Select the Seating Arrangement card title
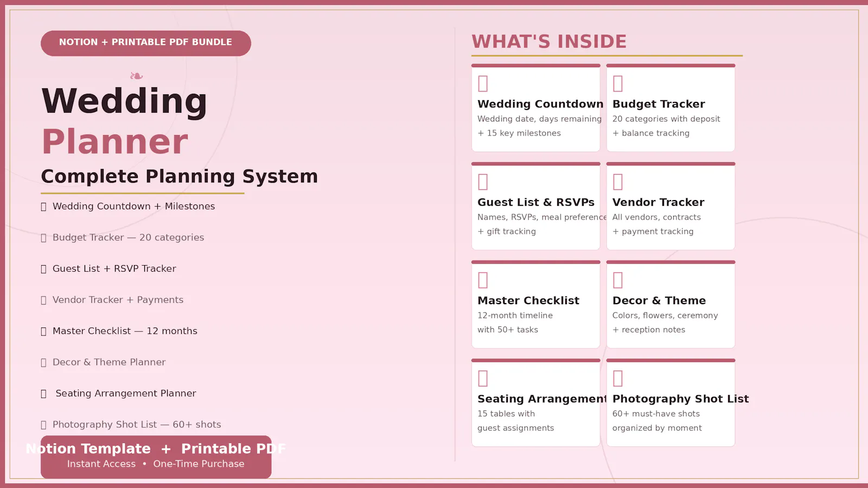Viewport: 868px width, 488px height. tap(542, 399)
